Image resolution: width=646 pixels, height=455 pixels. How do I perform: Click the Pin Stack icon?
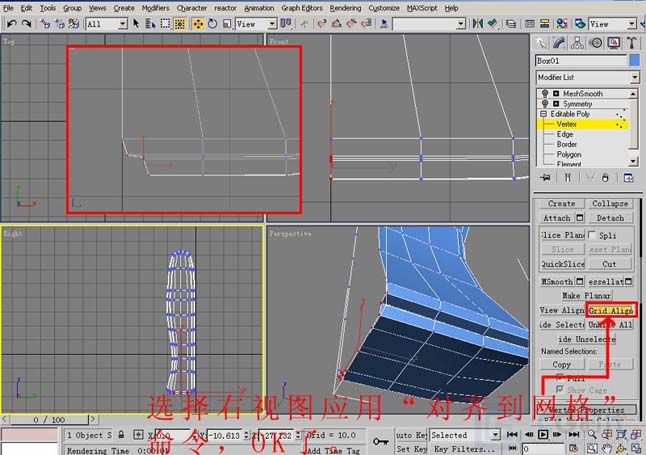tap(545, 178)
